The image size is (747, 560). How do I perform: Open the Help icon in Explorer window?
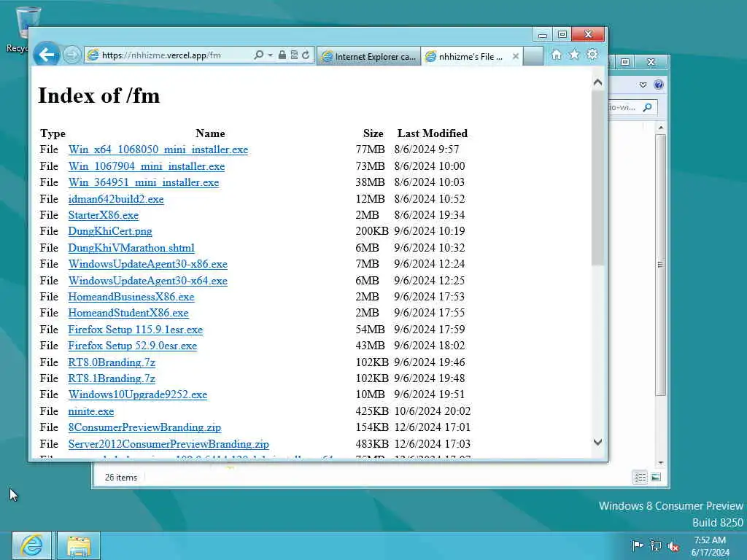659,85
